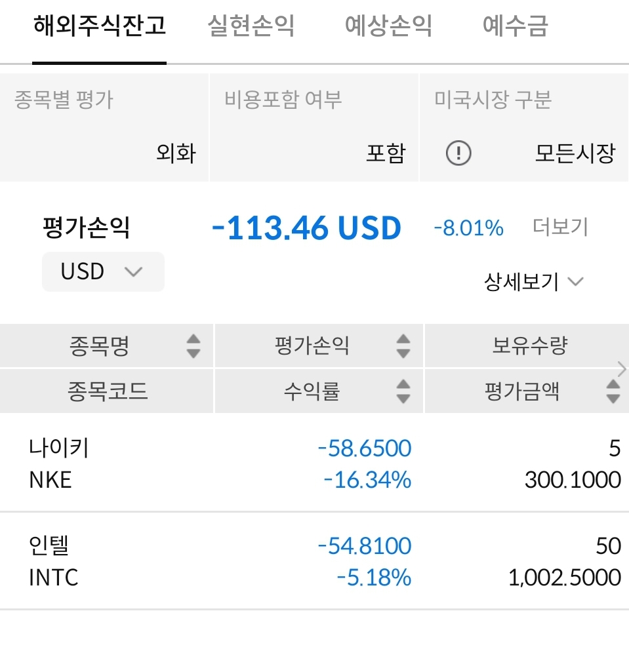Open the 인텔 INTC holding row
629x672 pixels.
[x=315, y=561]
